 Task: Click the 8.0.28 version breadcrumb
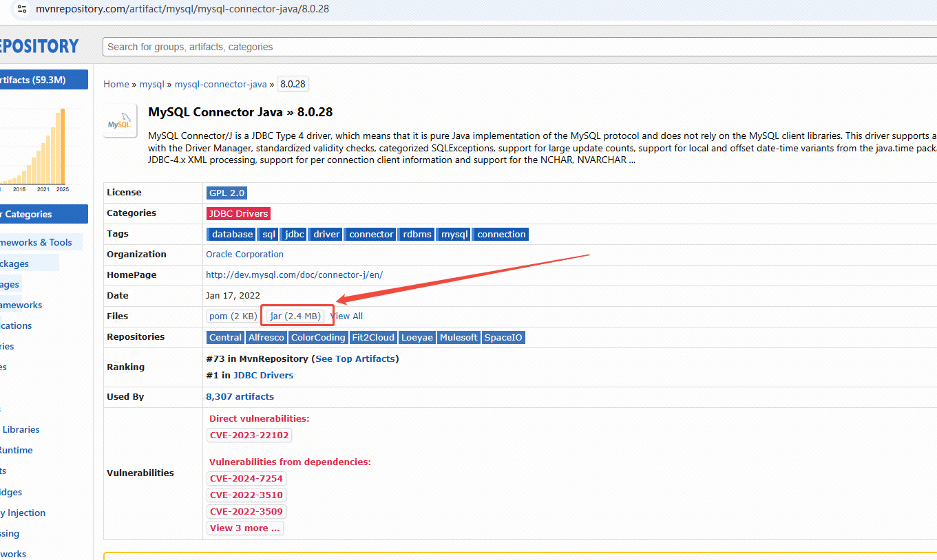293,84
